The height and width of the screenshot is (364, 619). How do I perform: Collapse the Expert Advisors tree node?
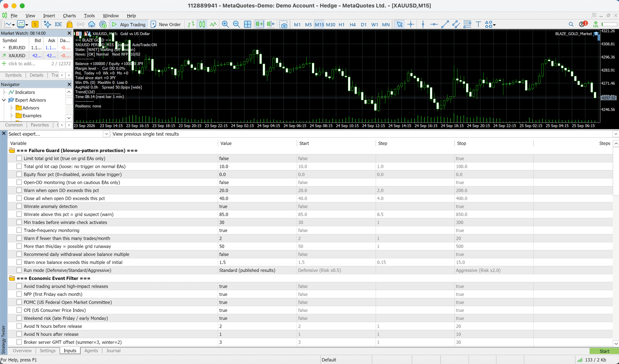point(4,100)
